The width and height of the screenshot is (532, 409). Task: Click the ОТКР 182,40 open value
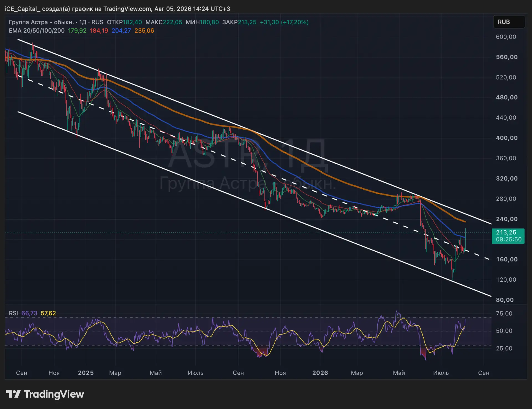click(x=124, y=22)
